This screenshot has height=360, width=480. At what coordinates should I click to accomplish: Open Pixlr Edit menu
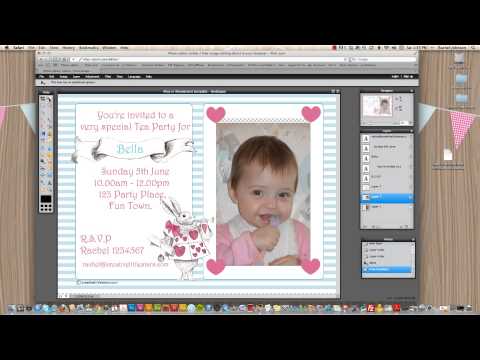pyautogui.click(x=52, y=77)
